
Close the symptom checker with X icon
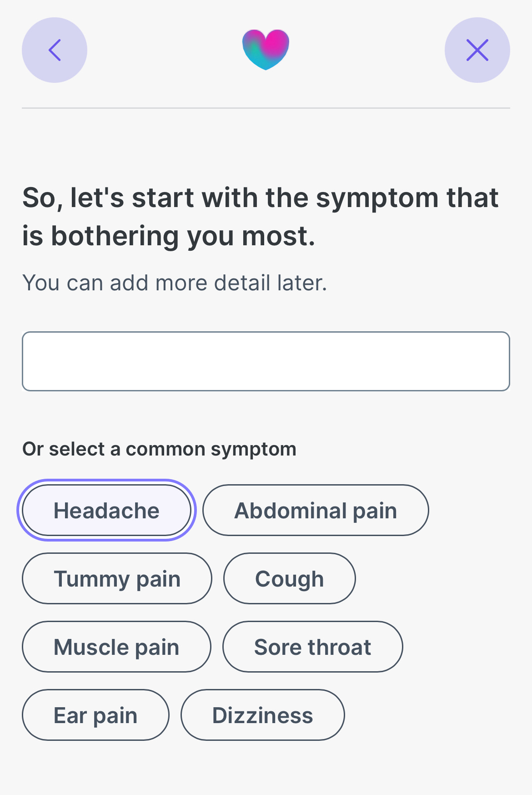(477, 50)
